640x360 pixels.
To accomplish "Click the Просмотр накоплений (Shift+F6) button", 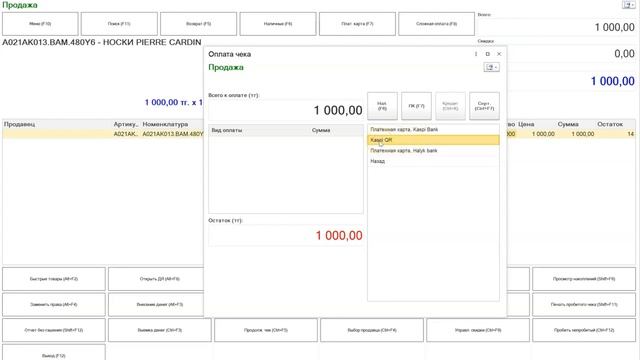I will tap(584, 279).
